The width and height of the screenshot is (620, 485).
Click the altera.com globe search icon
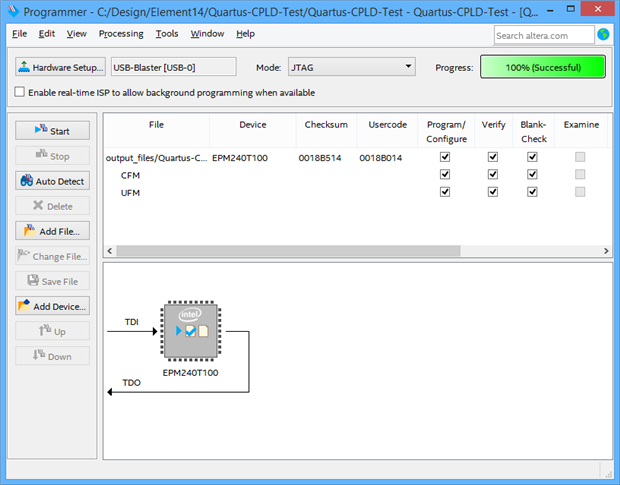pyautogui.click(x=603, y=35)
